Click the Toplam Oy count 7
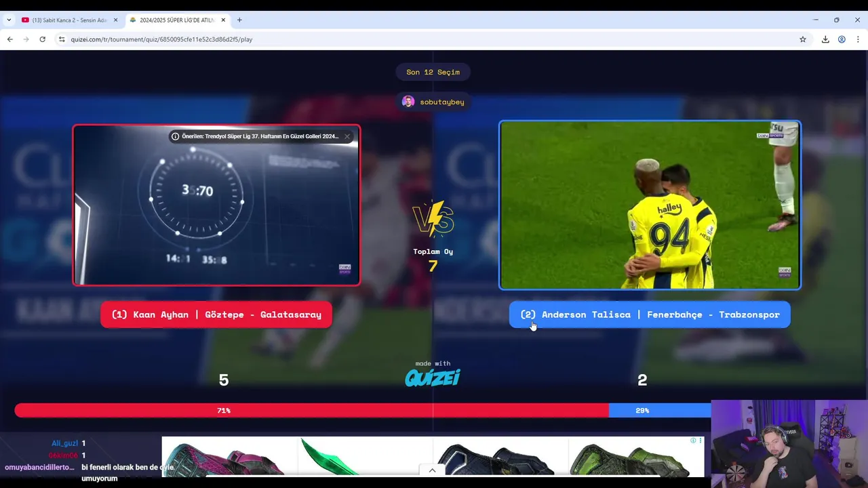 tap(433, 266)
